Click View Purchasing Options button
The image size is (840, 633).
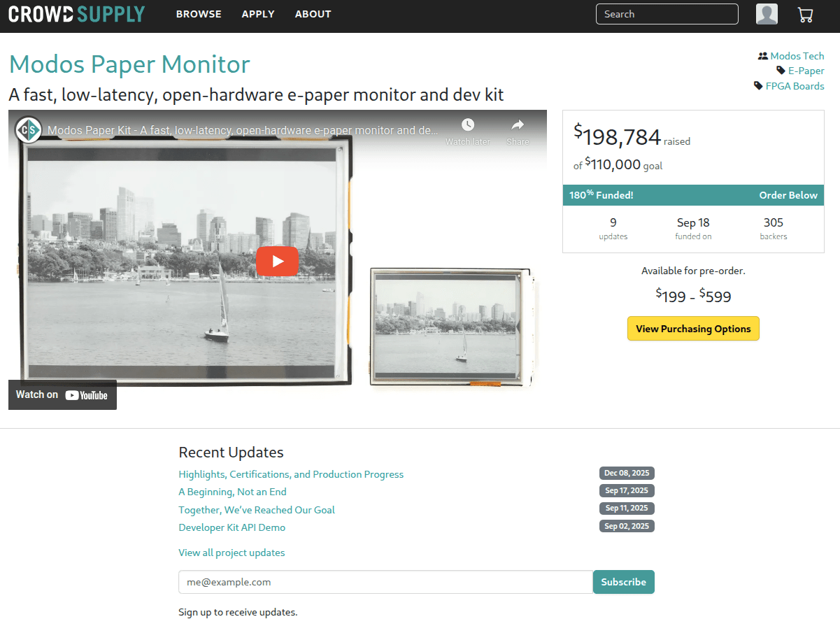coord(693,329)
